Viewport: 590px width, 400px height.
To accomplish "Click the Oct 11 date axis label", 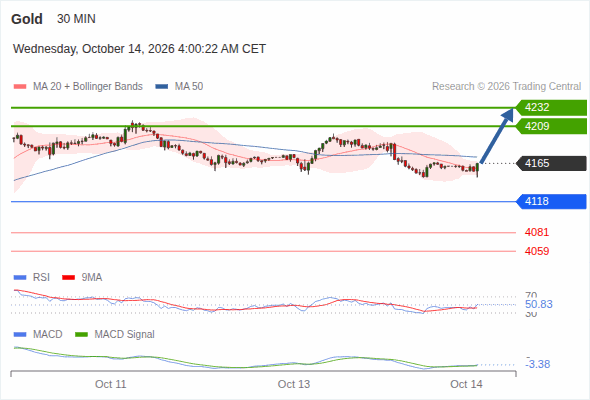I will pos(111,385).
